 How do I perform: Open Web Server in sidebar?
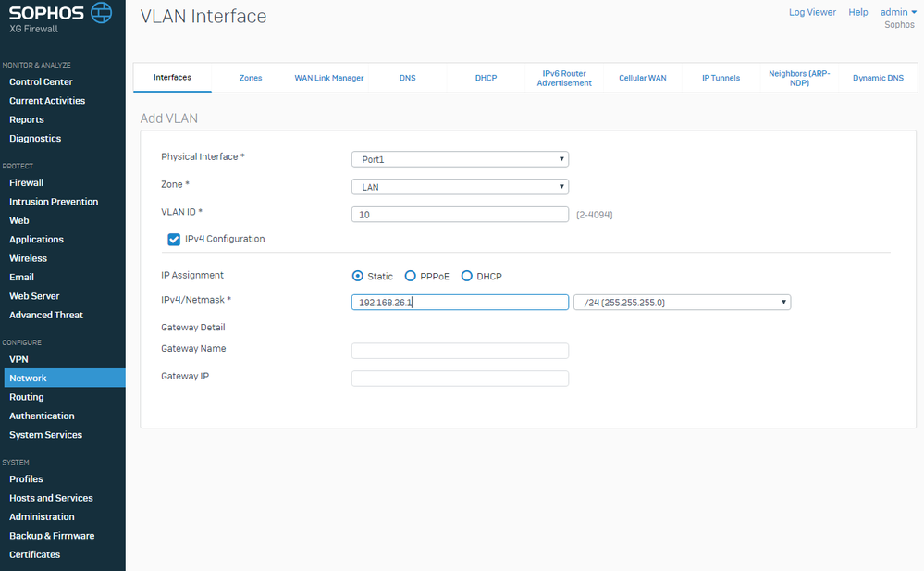click(x=34, y=296)
